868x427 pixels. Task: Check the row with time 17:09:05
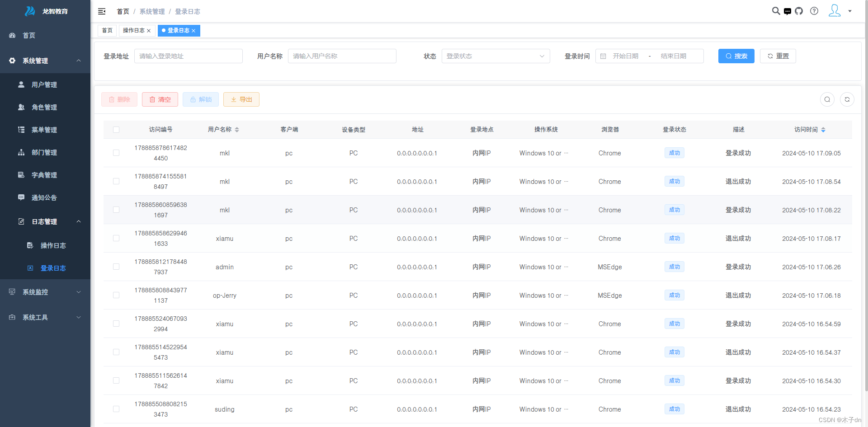tap(116, 153)
